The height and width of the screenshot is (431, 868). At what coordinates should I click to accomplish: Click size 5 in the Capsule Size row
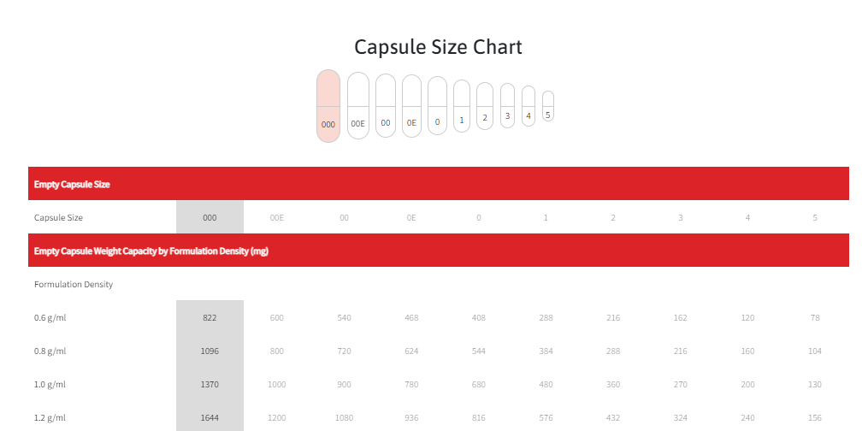pyautogui.click(x=815, y=217)
